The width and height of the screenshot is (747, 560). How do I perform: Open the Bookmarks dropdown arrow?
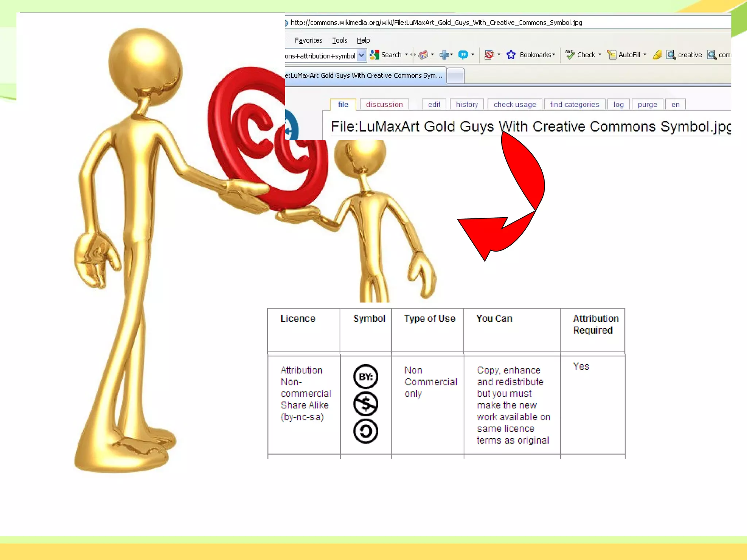554,55
